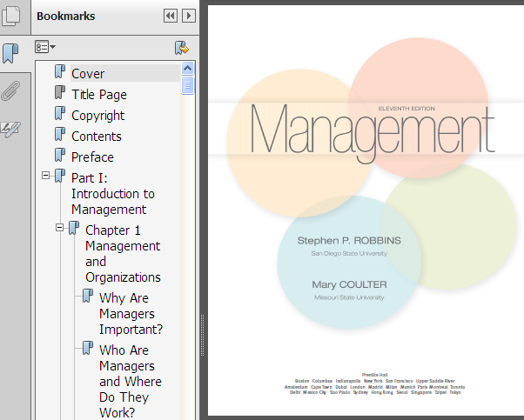Open the Attachments paperclip panel
The width and height of the screenshot is (524, 420).
click(x=10, y=90)
